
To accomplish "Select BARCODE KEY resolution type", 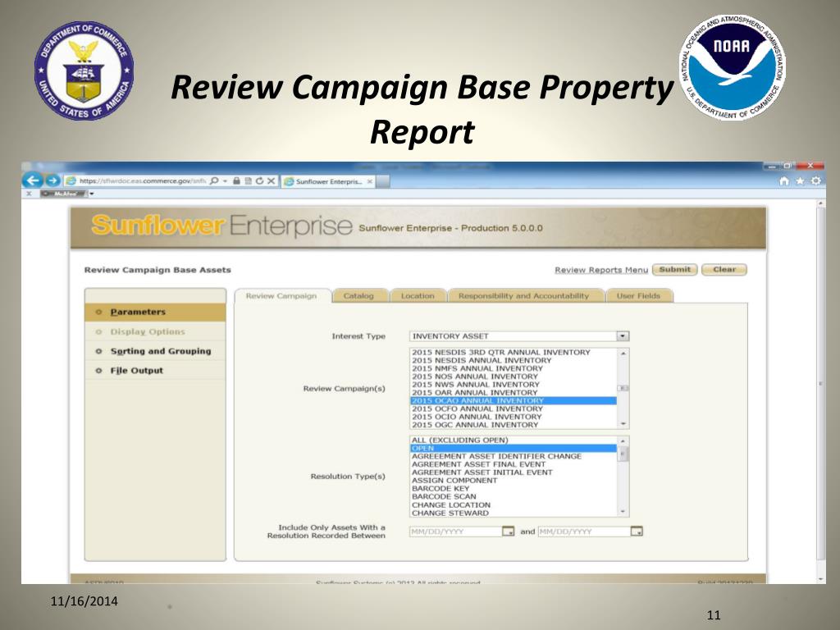I will coord(514,489).
